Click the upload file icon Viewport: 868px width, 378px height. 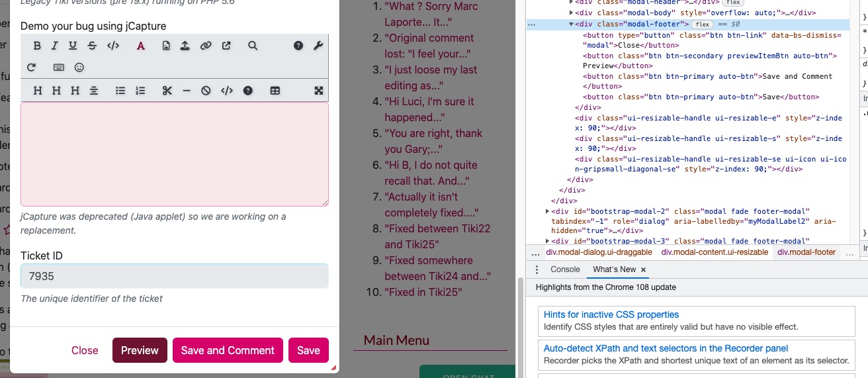185,46
